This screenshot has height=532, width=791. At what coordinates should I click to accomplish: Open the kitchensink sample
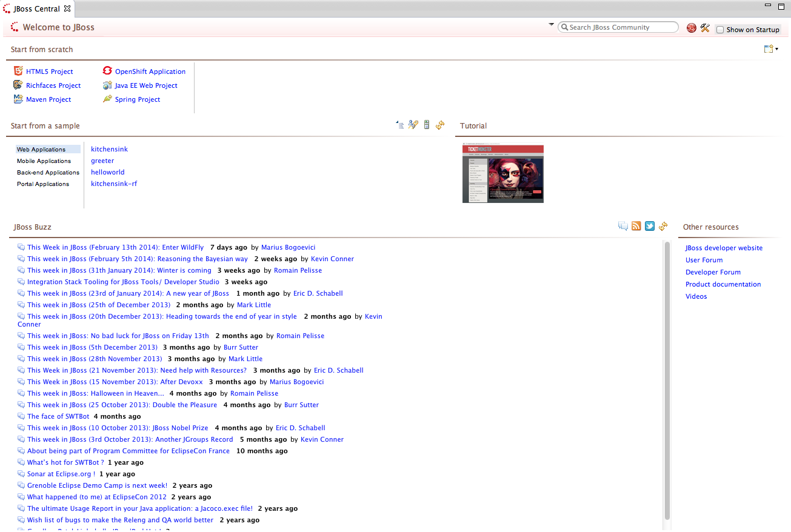point(109,149)
